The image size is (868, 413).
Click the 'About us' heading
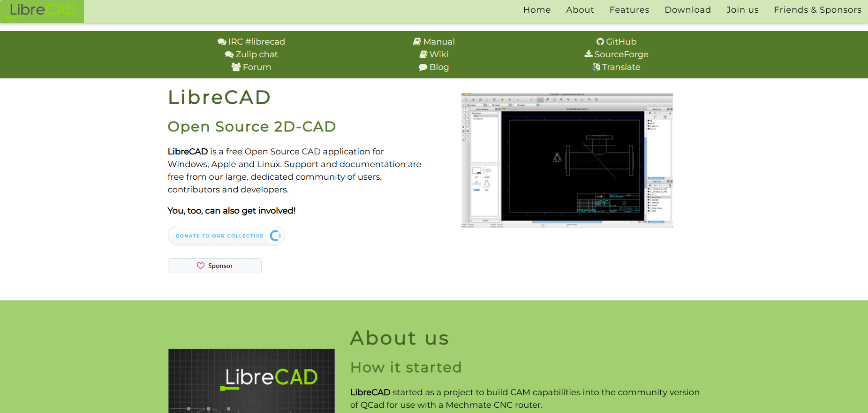click(x=400, y=338)
